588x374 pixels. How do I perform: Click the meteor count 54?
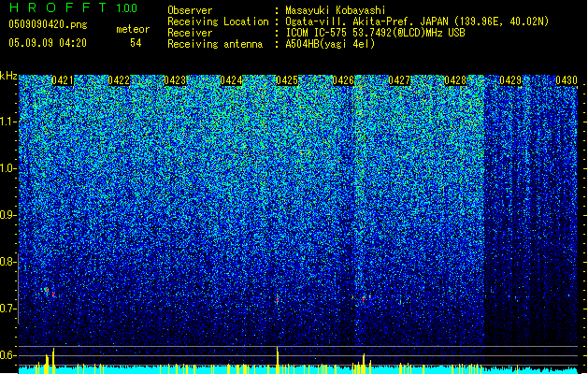[x=136, y=43]
